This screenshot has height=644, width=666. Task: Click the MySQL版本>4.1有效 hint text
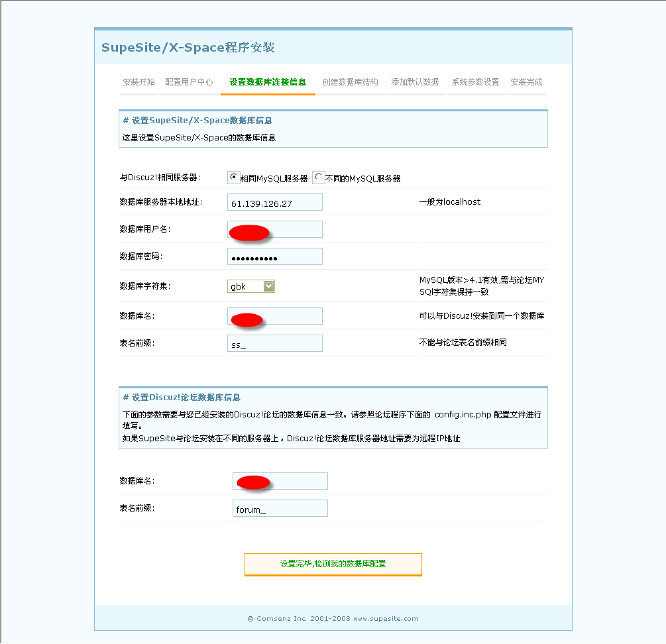[482, 286]
